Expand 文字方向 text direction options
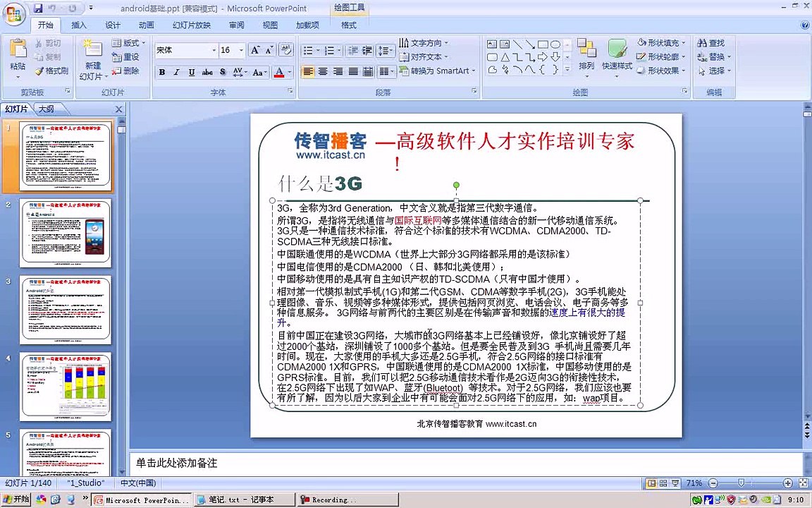The width and height of the screenshot is (812, 508). tap(424, 43)
